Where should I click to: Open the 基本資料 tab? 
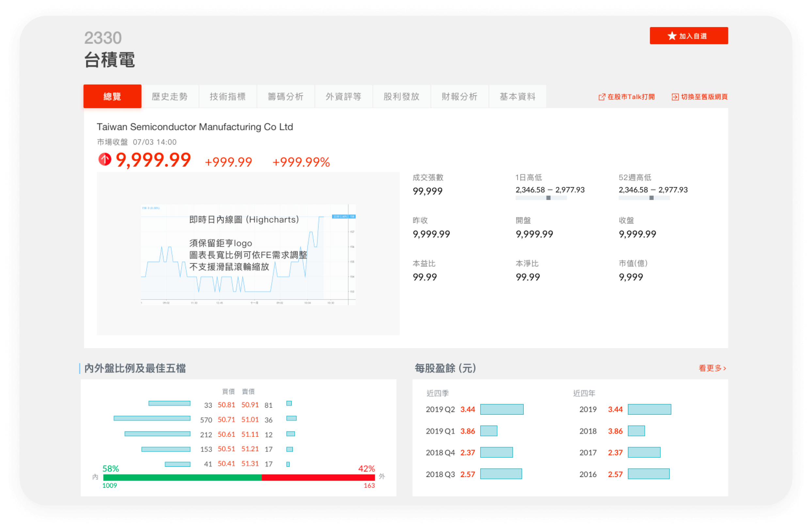(x=517, y=97)
